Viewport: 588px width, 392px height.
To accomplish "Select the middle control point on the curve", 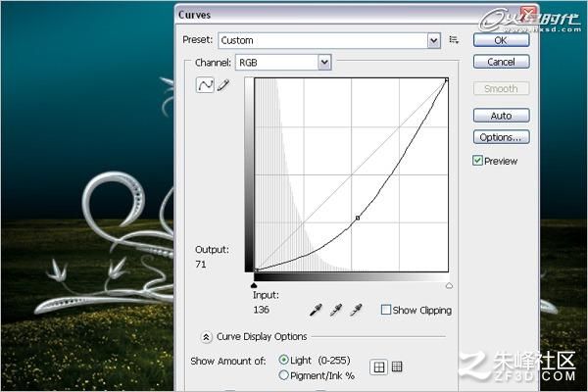I will [358, 218].
